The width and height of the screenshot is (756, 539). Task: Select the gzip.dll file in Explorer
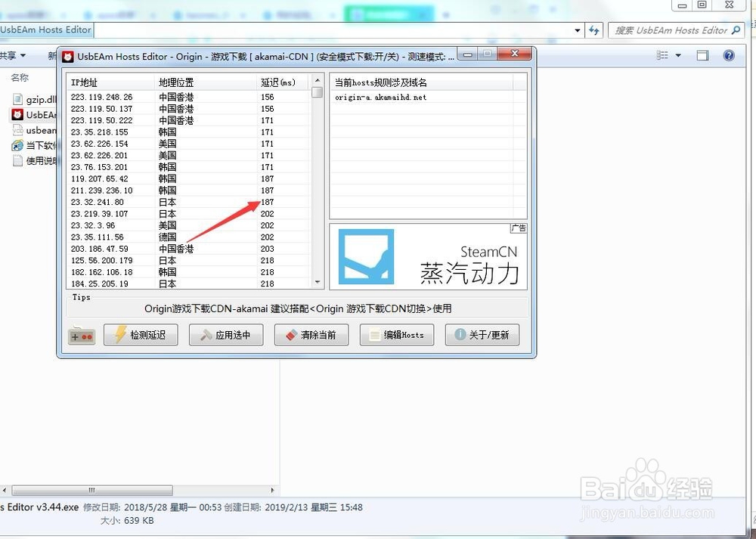[34, 100]
